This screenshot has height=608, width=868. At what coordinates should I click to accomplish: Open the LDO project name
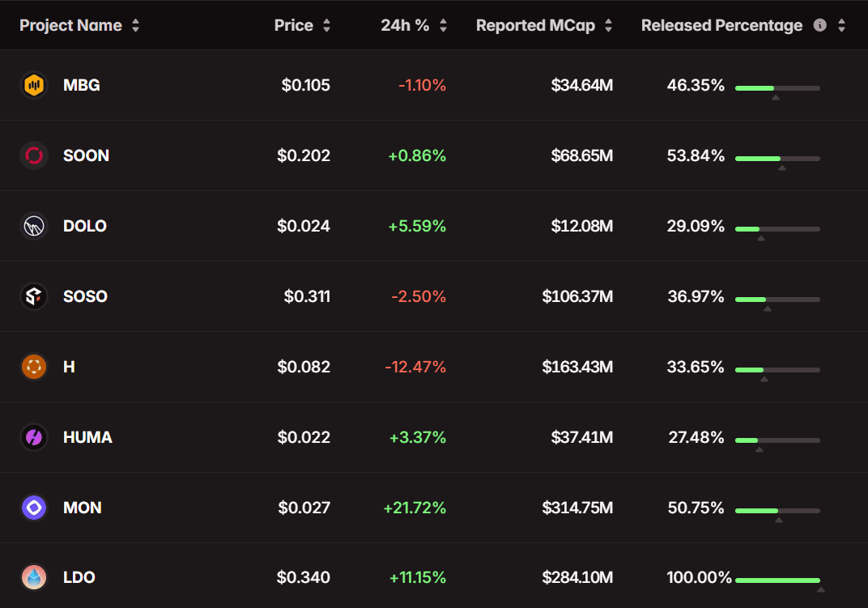point(79,577)
